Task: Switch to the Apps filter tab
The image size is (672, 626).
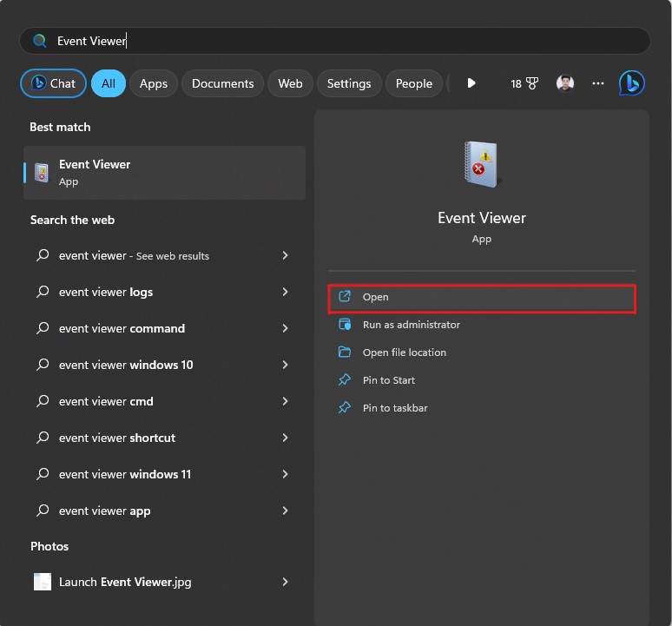Action: pos(154,83)
